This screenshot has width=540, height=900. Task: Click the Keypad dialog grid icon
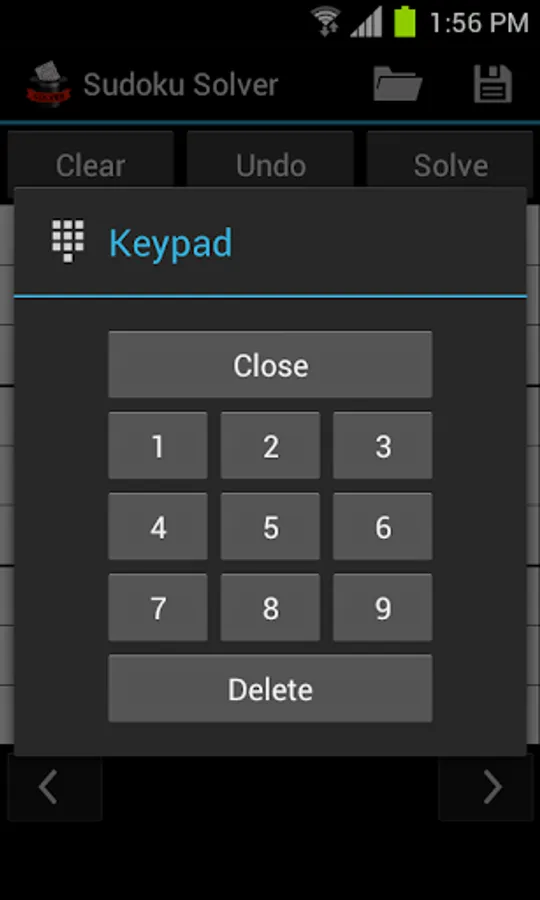click(68, 241)
